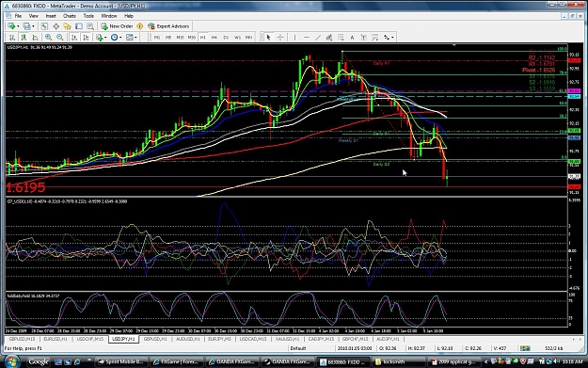Switch chart to Line Chart mode
Screen dimensions: 588x368
coord(35,37)
